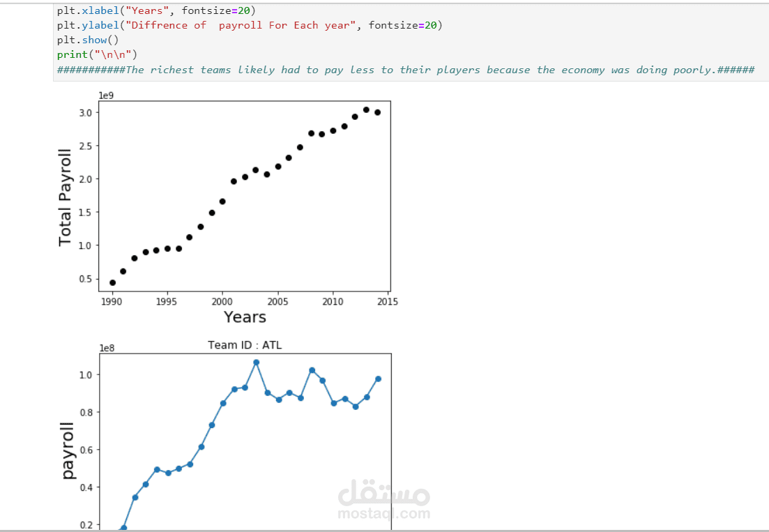Click the 1e9 scale label above scatter plot
769x532 pixels.
[107, 96]
